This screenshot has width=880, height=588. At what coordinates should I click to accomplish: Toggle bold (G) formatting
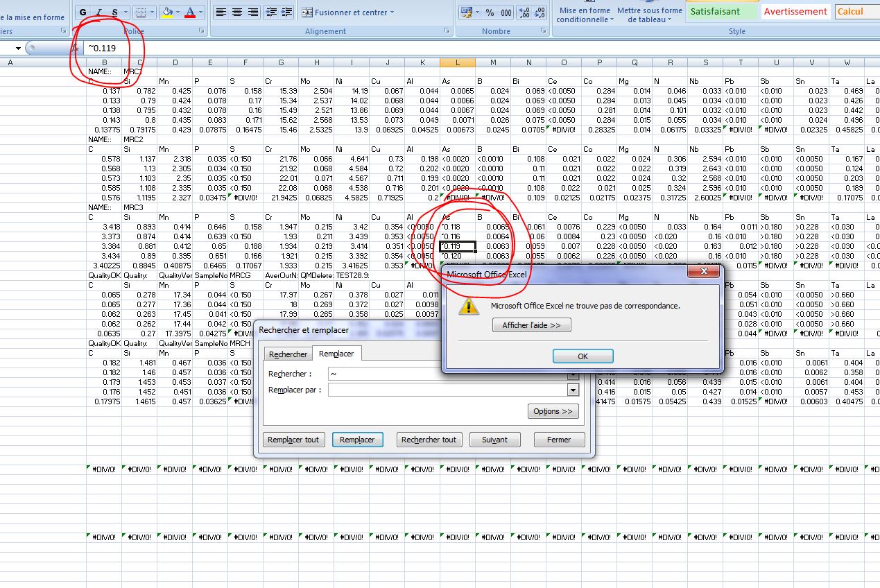[83, 12]
